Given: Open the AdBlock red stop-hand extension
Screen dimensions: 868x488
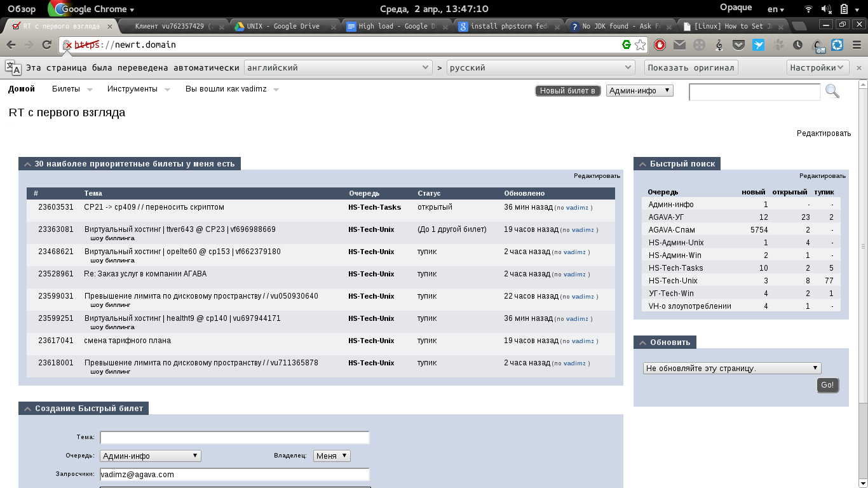Looking at the screenshot, I should pyautogui.click(x=660, y=45).
